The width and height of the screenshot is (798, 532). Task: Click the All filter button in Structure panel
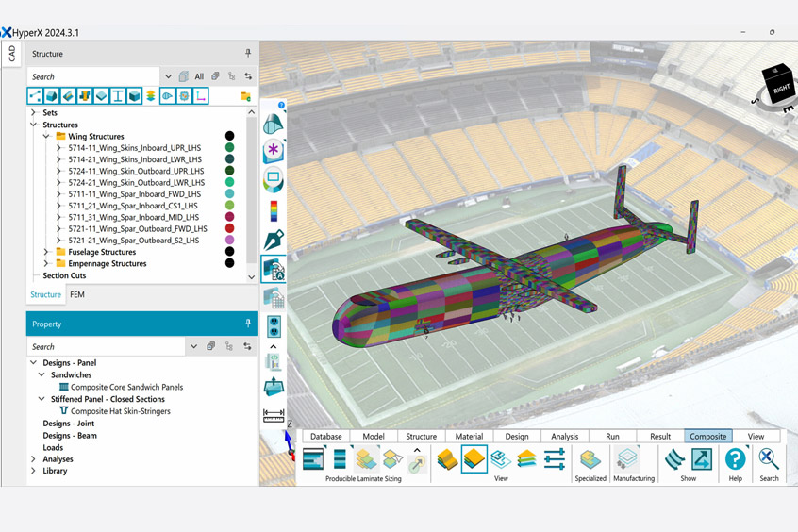click(x=199, y=76)
